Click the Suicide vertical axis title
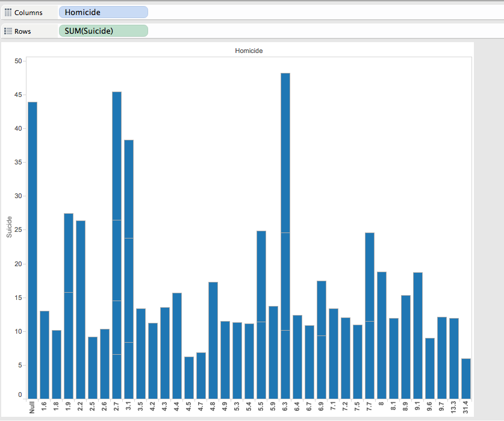 point(10,227)
